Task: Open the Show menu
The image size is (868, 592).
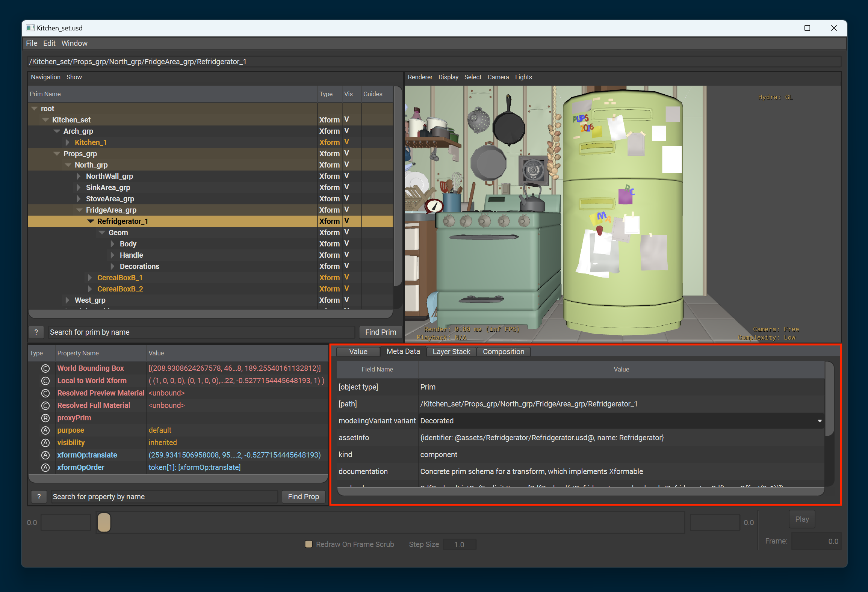Action: point(74,77)
